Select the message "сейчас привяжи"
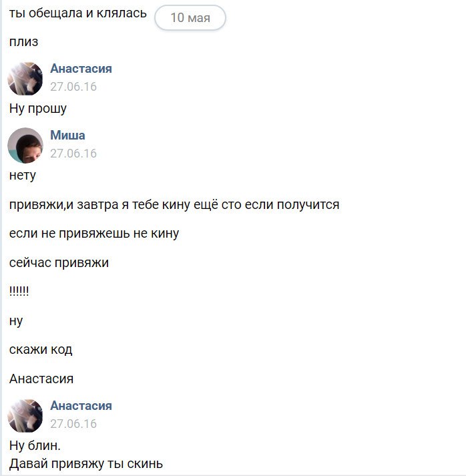 (x=59, y=262)
